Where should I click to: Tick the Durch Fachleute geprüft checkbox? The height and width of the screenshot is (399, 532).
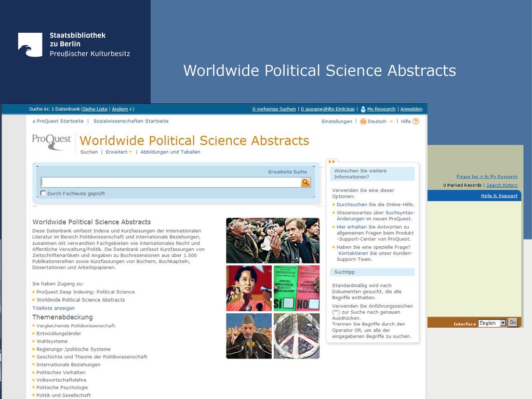pyautogui.click(x=43, y=193)
